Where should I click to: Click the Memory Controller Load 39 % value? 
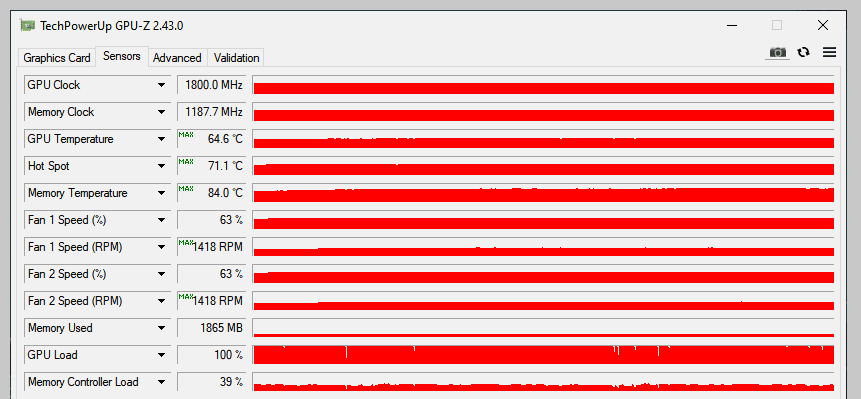pyautogui.click(x=212, y=382)
